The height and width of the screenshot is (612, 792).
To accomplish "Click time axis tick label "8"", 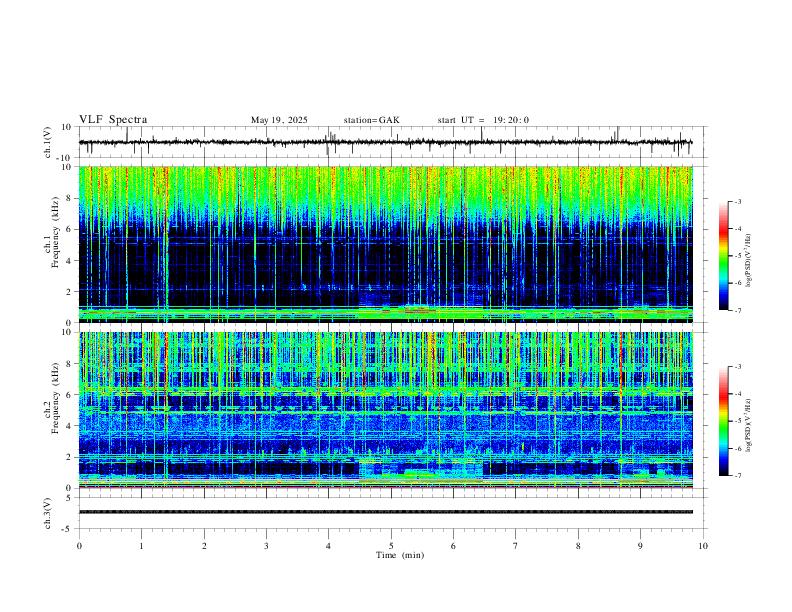I will click(x=578, y=546).
